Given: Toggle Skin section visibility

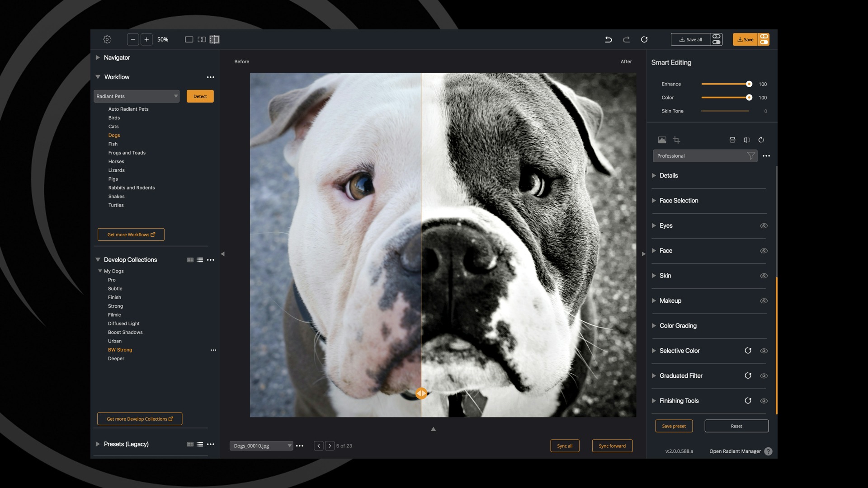Looking at the screenshot, I should [764, 276].
